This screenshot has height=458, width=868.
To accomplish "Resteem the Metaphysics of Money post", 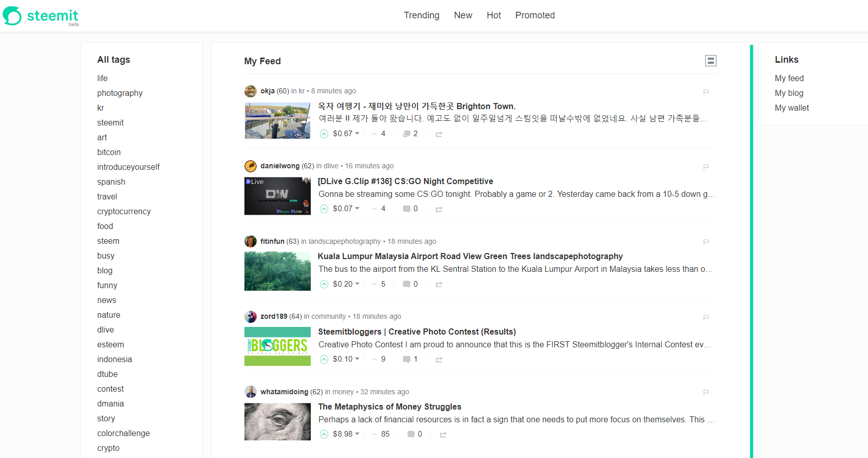I will point(443,435).
